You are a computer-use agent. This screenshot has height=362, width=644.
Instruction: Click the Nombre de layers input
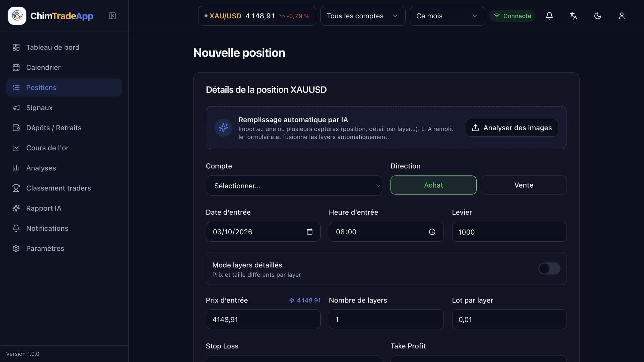(386, 319)
